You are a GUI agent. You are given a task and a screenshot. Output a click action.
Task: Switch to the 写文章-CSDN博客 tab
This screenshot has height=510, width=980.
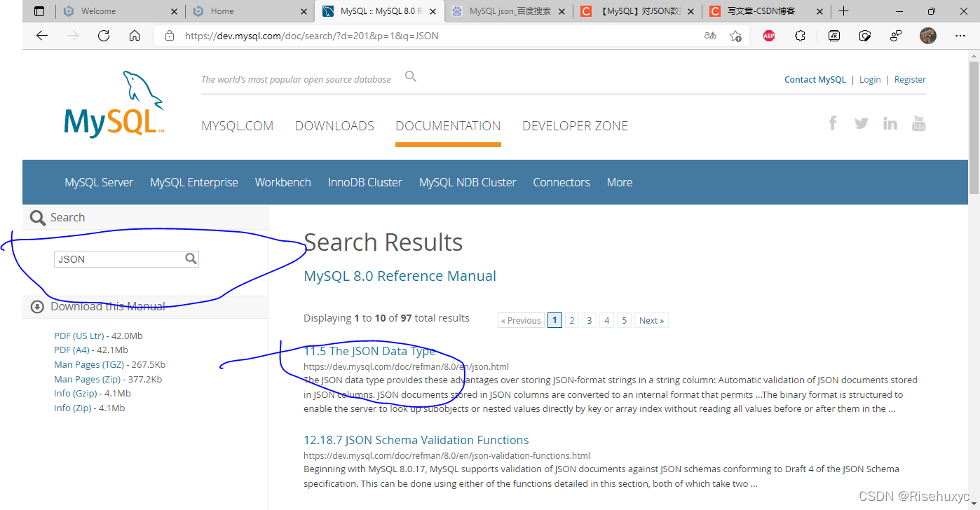[x=765, y=11]
